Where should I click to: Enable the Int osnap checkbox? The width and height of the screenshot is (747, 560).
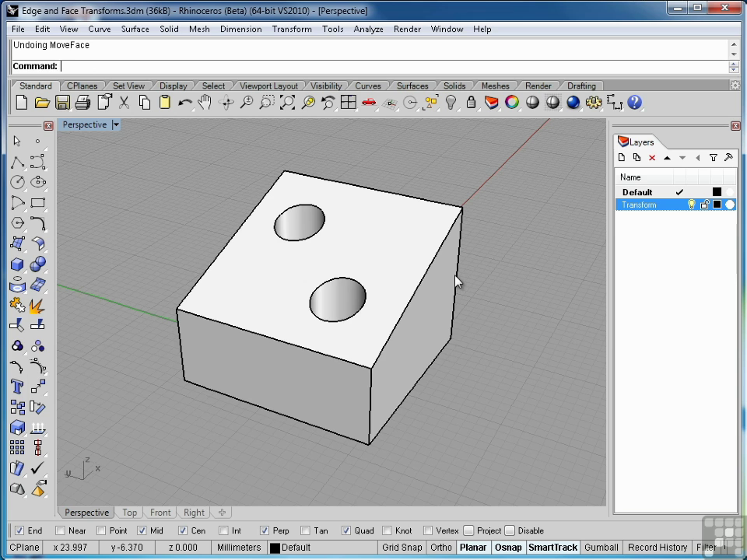223,530
